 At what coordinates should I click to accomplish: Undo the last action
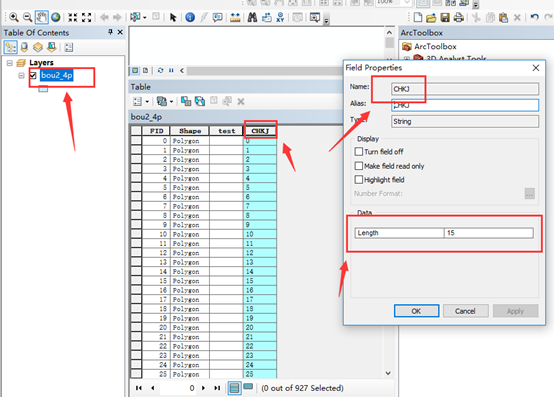(535, 17)
